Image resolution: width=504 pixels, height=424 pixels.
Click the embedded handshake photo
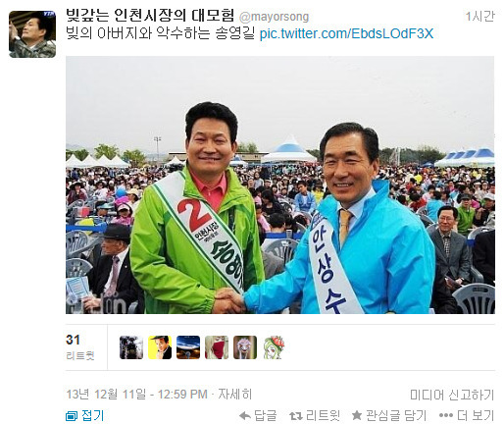pos(280,185)
